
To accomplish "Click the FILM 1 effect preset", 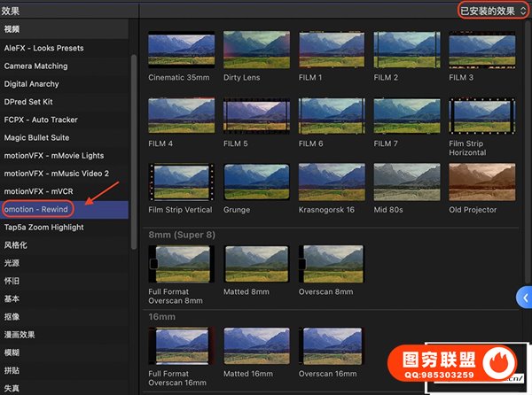I will [332, 50].
